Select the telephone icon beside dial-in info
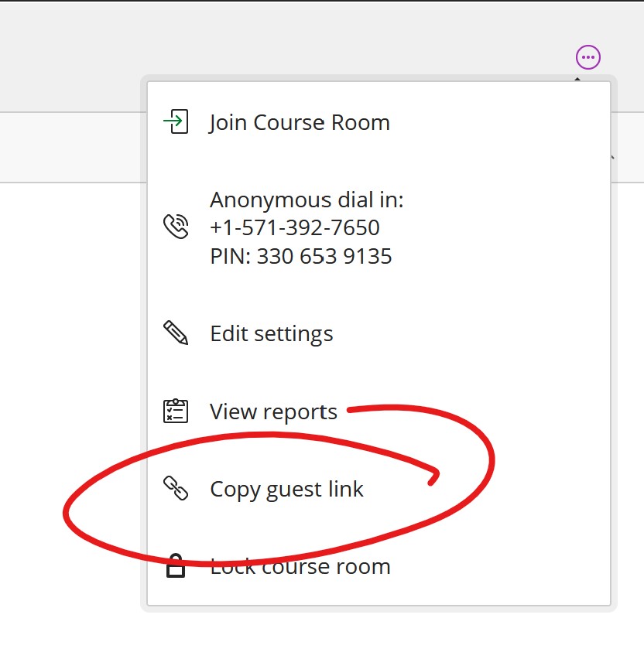This screenshot has height=659, width=644. click(177, 227)
